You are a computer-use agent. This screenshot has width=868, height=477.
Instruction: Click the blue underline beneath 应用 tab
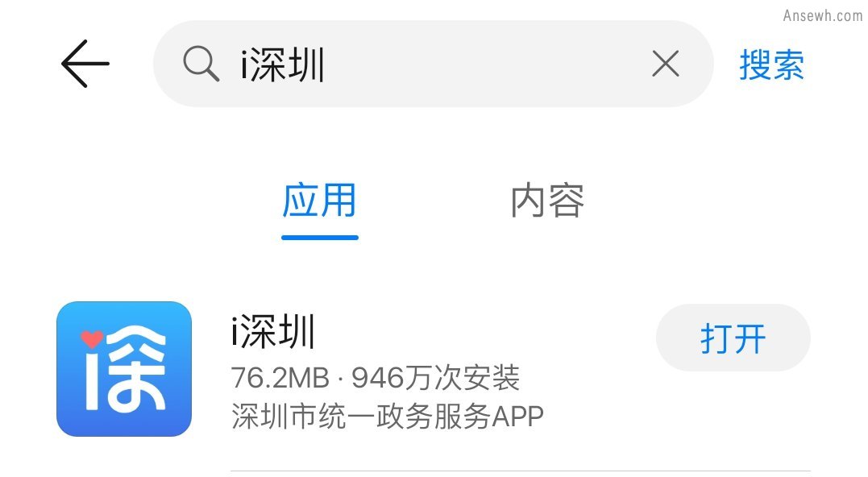tap(319, 238)
